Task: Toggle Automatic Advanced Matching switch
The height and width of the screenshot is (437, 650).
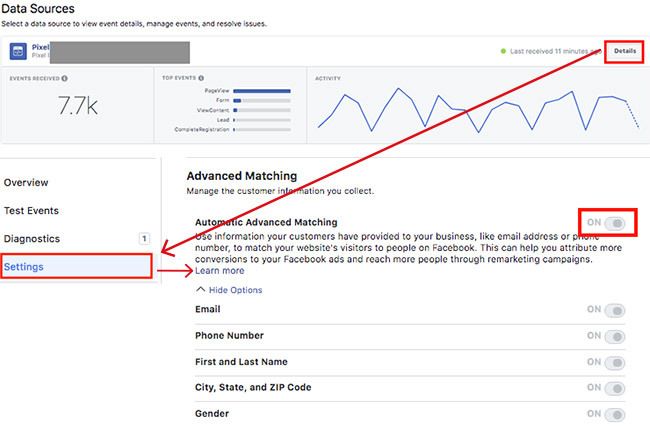Action: pyautogui.click(x=616, y=222)
